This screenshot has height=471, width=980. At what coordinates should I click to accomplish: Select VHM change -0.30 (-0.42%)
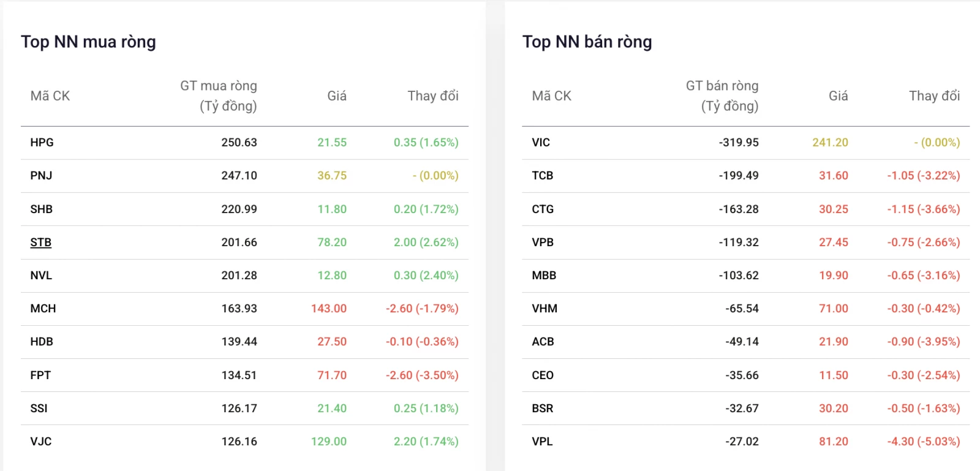coord(924,309)
